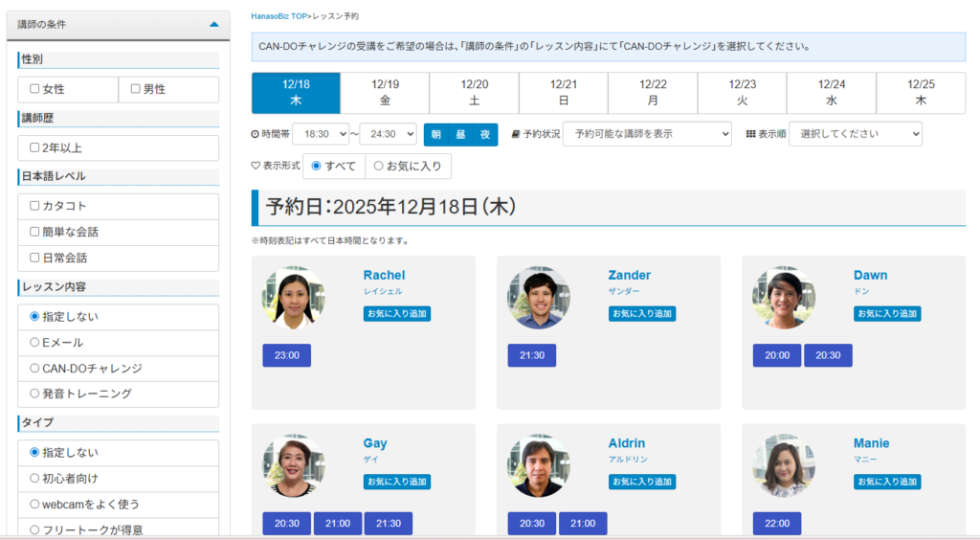
Task: Open the start time 18:30 dropdown
Action: (x=321, y=134)
